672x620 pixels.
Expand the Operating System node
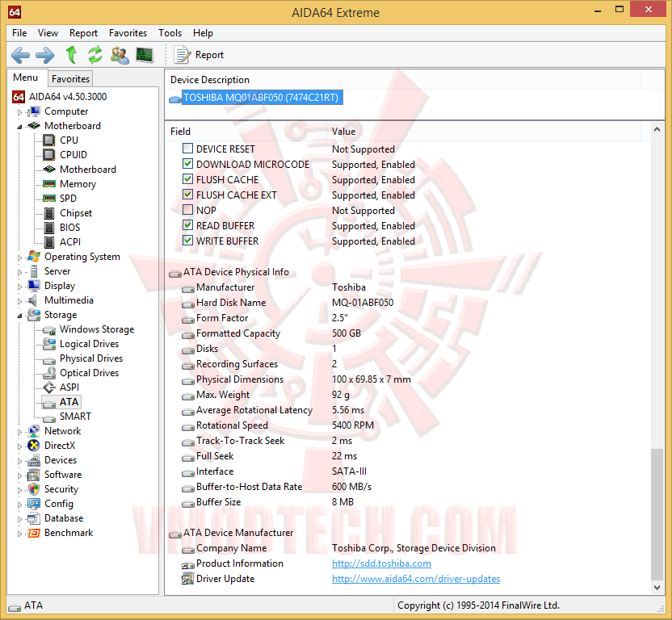coord(19,258)
